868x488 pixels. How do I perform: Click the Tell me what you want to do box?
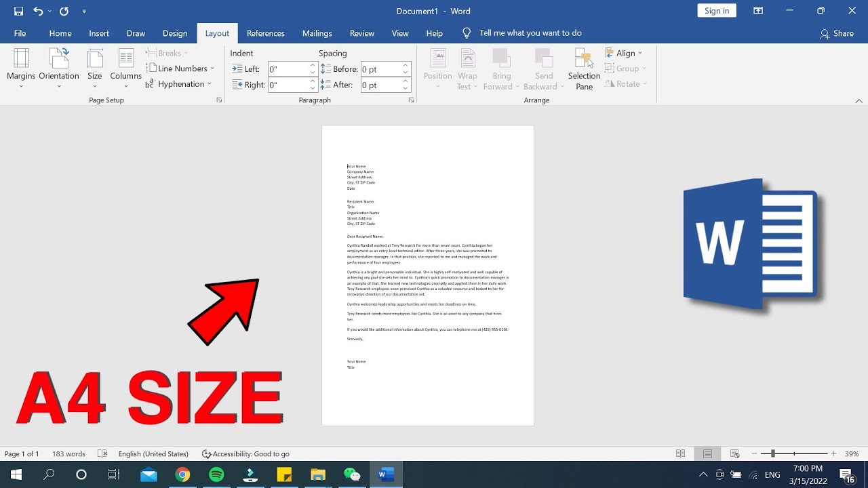click(522, 33)
